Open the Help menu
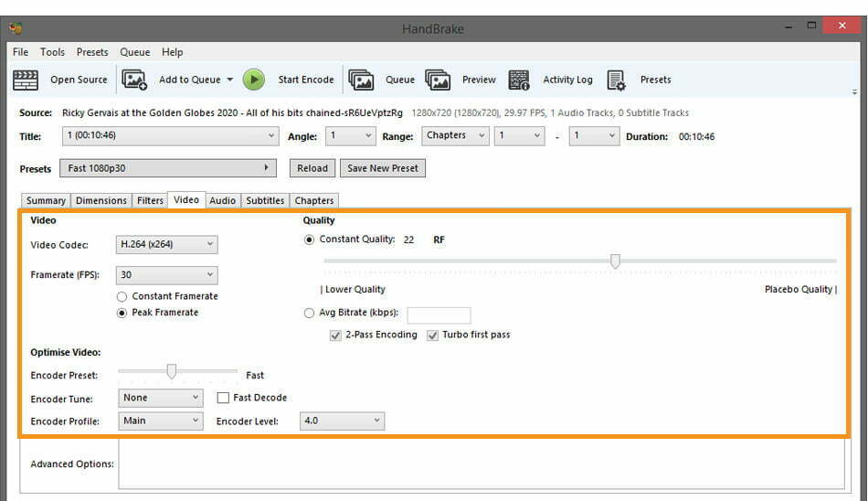868x501 pixels. coord(172,52)
